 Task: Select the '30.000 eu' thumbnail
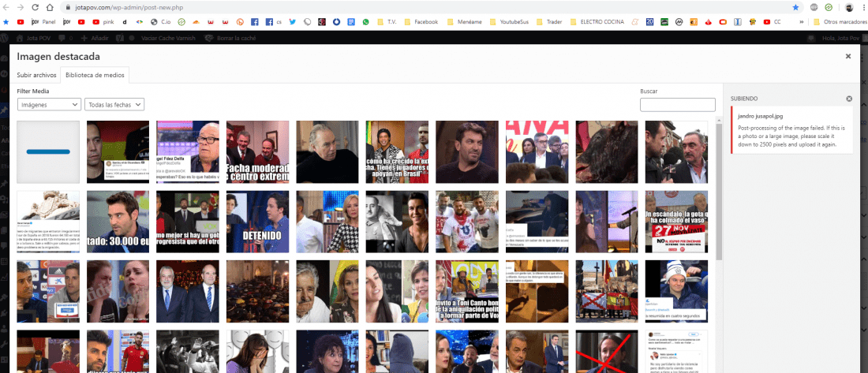click(x=118, y=222)
